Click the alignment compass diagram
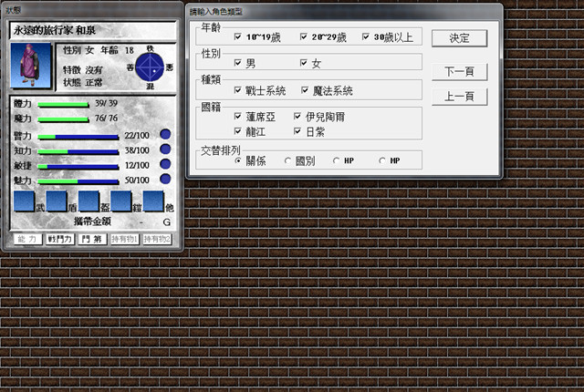584x392 pixels. (x=149, y=66)
